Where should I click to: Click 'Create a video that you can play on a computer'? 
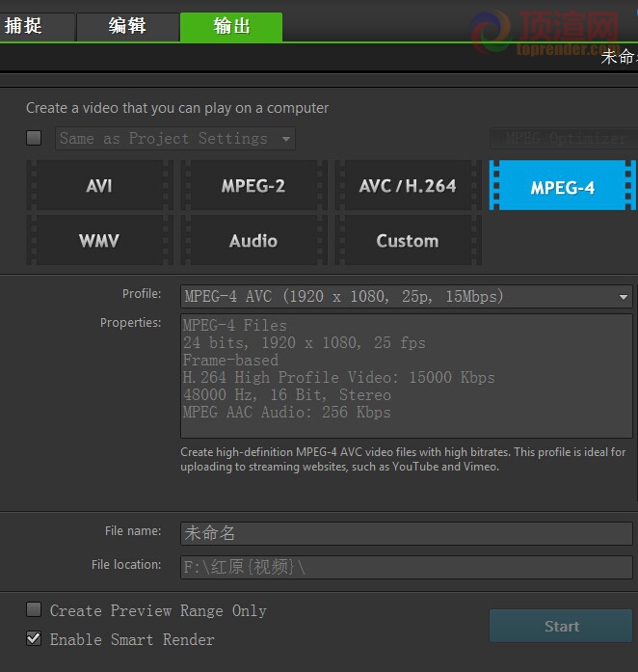[177, 108]
